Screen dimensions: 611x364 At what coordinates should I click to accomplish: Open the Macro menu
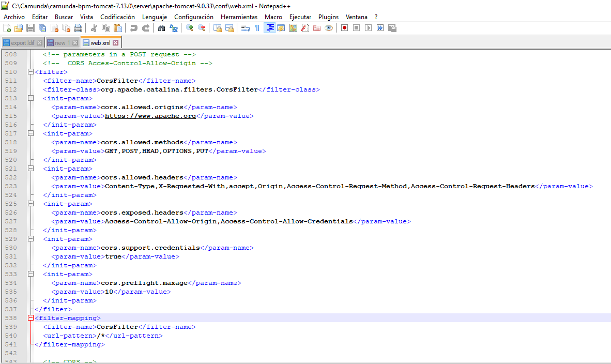click(x=273, y=17)
